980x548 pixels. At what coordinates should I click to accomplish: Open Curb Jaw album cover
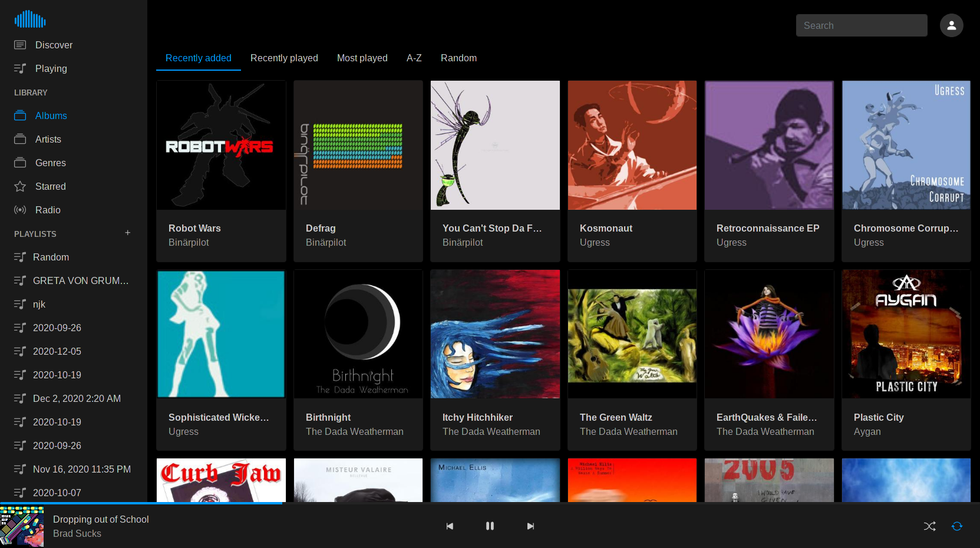pos(221,480)
